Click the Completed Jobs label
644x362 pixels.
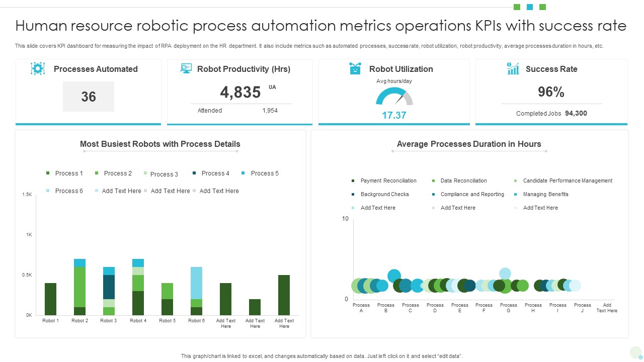538,114
